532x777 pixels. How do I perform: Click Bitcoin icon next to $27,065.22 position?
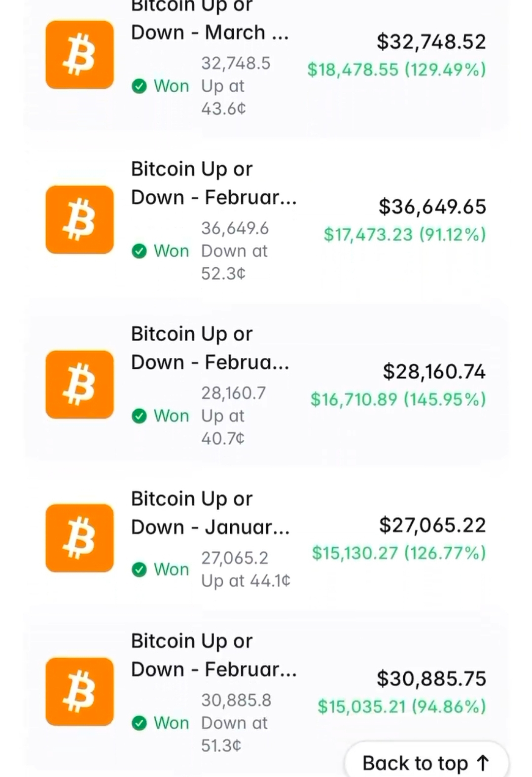pyautogui.click(x=79, y=538)
